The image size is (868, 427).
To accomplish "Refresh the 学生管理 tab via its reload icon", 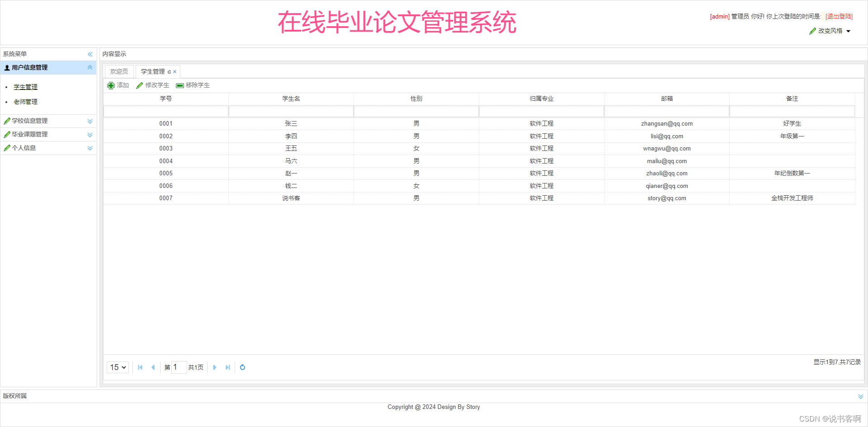I will coord(170,72).
